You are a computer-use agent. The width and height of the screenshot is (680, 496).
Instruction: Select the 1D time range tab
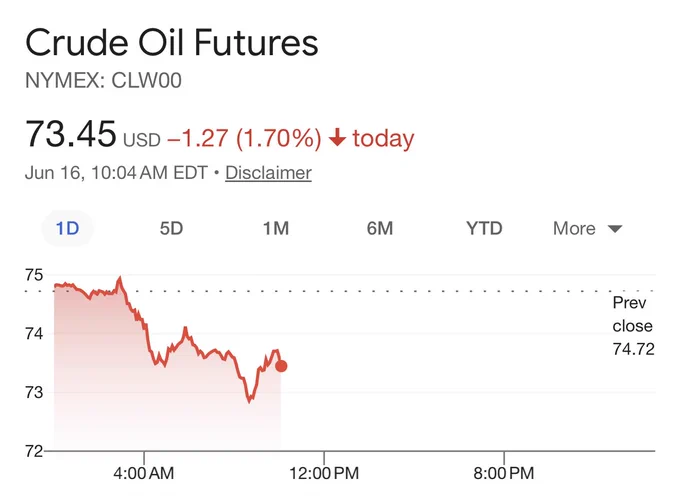pos(68,228)
